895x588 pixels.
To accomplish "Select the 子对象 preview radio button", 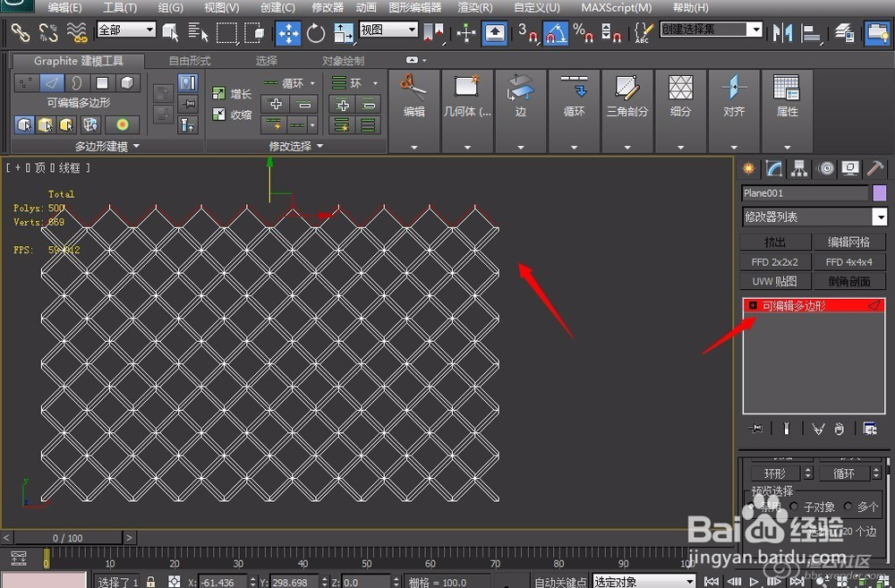I will tap(794, 507).
